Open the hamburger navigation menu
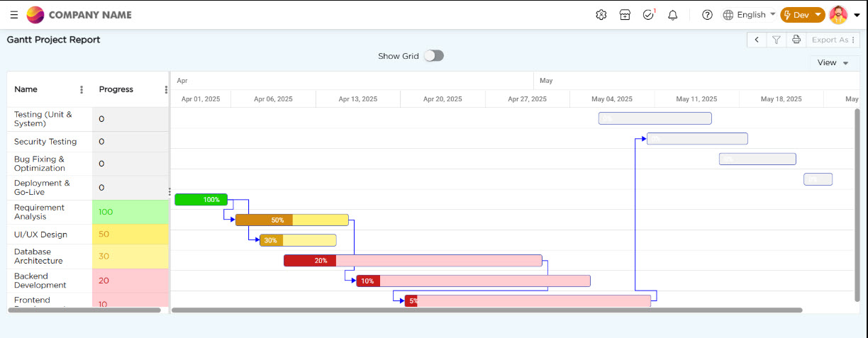Screen dimensions: 868x338 coord(14,15)
